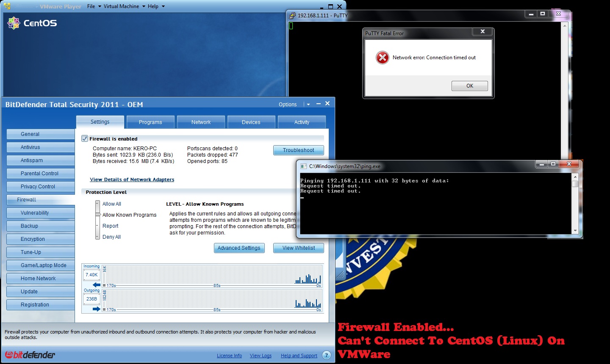This screenshot has width=610, height=364.
Task: Open the Encryption sidebar section
Action: click(41, 239)
